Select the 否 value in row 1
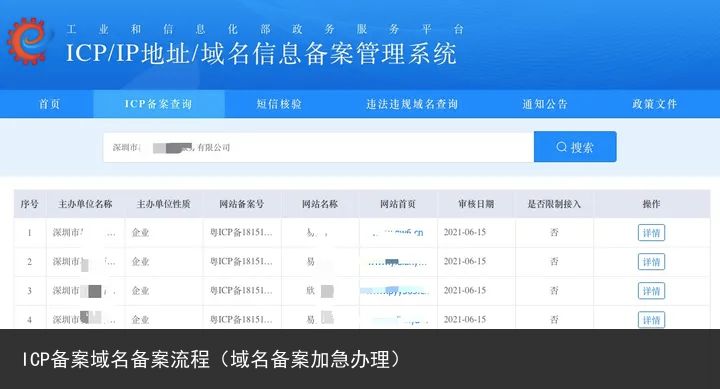 [554, 233]
